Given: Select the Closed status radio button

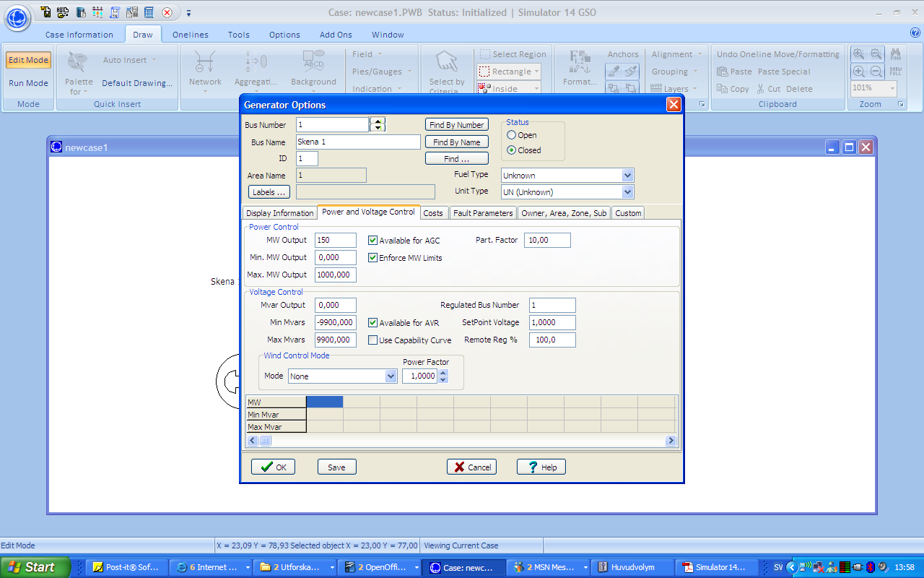Looking at the screenshot, I should pos(512,150).
